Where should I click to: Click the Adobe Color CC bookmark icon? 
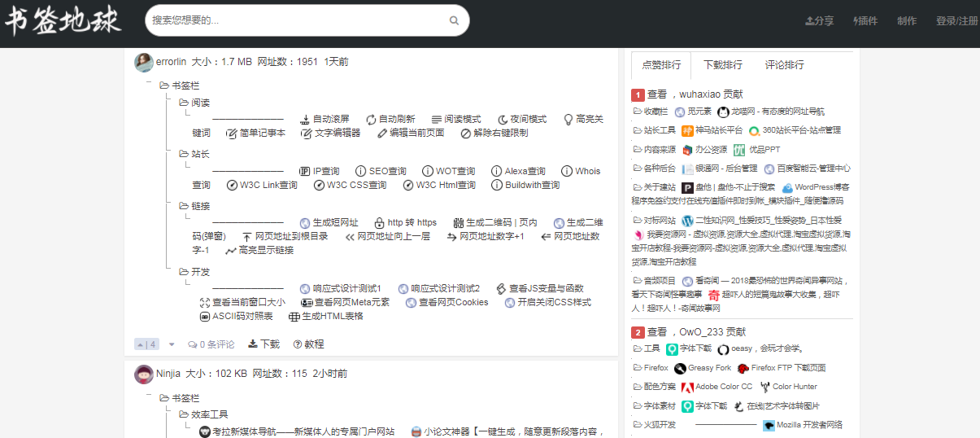[687, 387]
